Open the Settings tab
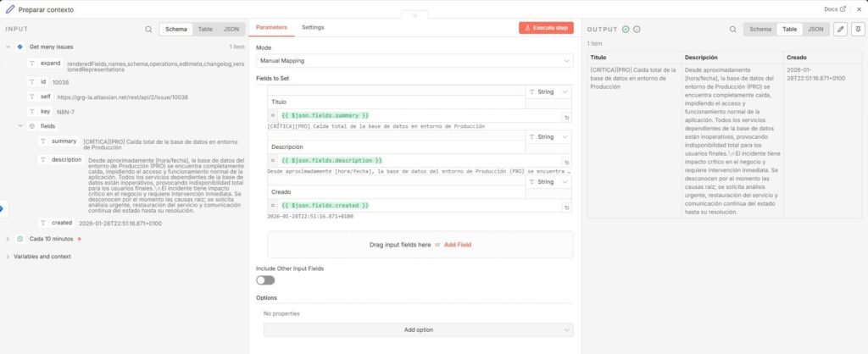 click(x=313, y=27)
